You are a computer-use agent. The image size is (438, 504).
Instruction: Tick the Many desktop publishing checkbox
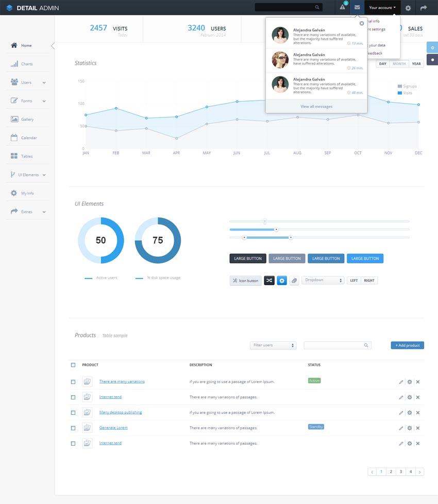[x=73, y=412]
